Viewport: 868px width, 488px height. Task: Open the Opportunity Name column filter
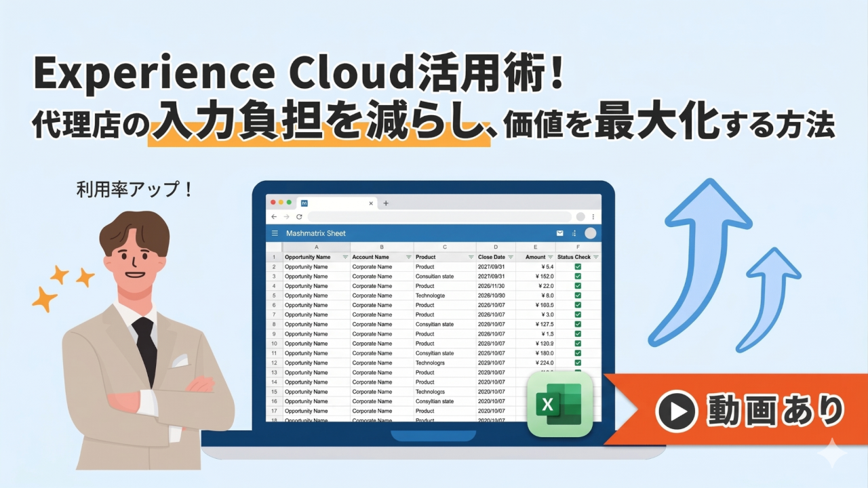pos(345,258)
